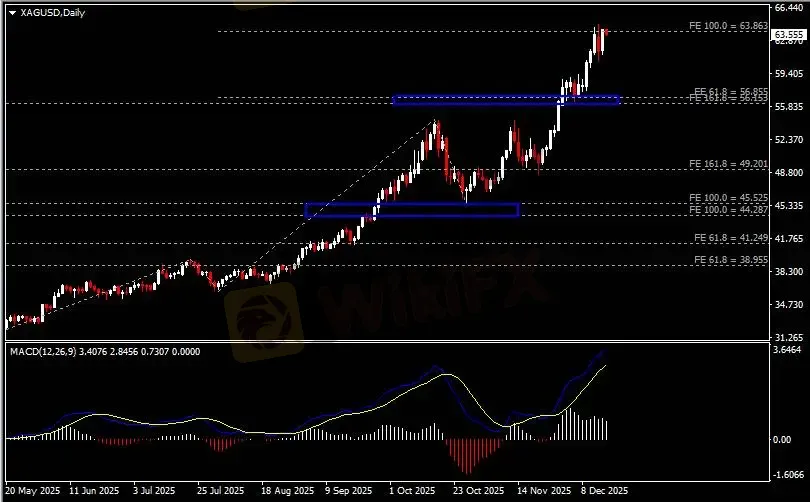Click the 14 Nov 2025 date label
Viewport: 810px width, 502px height.
[544, 491]
